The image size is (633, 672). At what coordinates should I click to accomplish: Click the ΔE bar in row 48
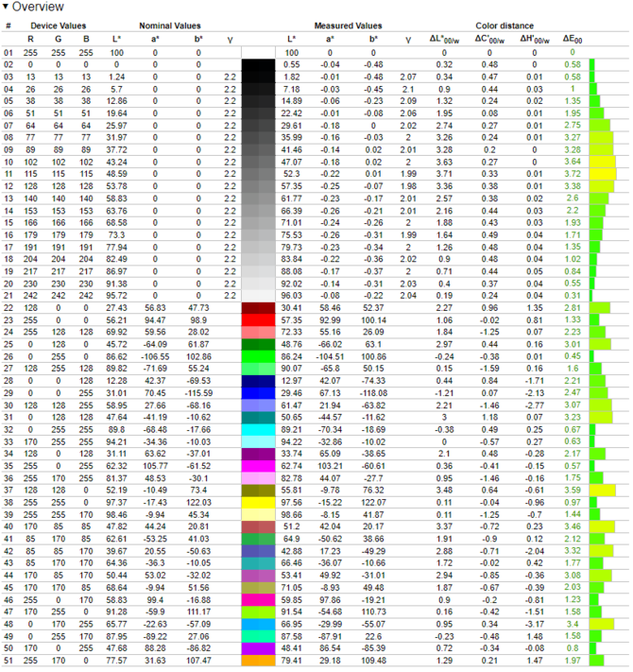pos(602,624)
